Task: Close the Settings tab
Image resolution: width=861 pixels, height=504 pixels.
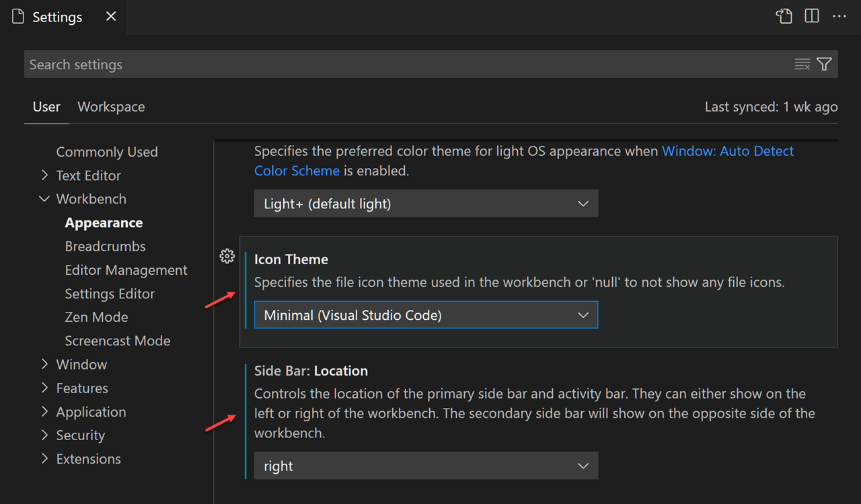Action: [110, 16]
